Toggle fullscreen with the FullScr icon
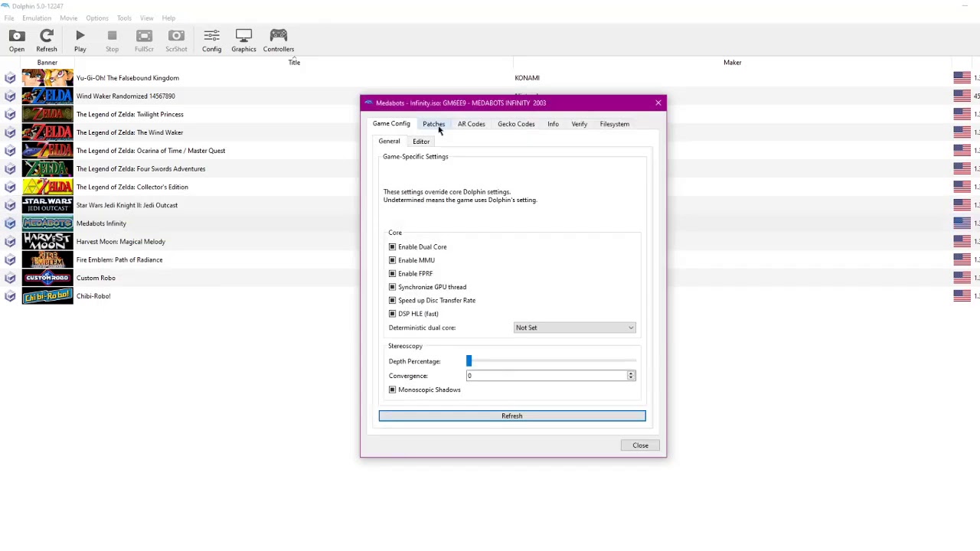 pos(144,41)
